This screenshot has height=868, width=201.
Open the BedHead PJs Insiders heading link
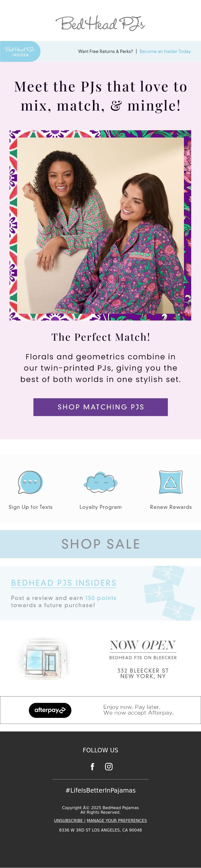[x=64, y=583]
